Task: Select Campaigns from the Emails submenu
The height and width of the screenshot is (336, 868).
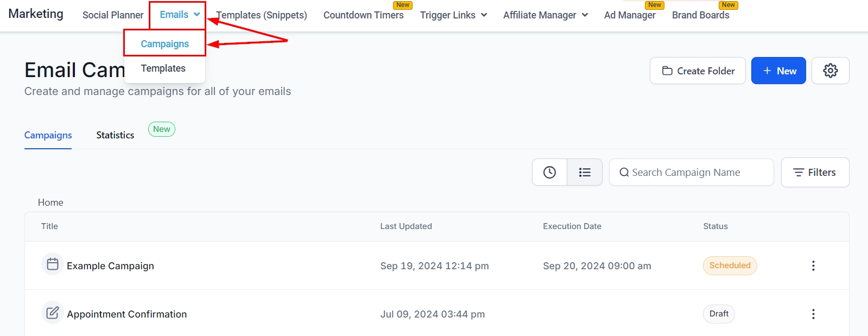Action: 164,44
